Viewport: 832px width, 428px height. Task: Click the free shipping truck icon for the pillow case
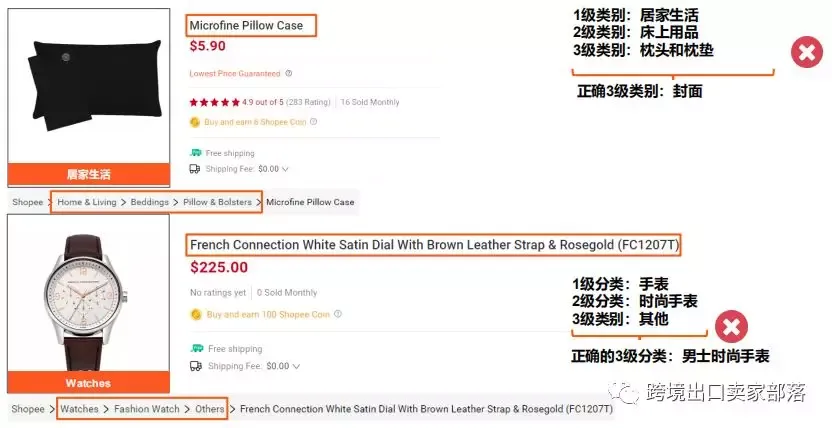click(x=196, y=153)
